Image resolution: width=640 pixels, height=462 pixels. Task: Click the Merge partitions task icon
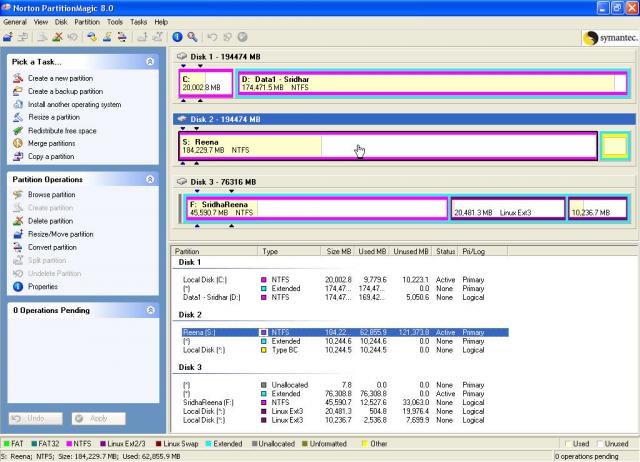[x=18, y=143]
